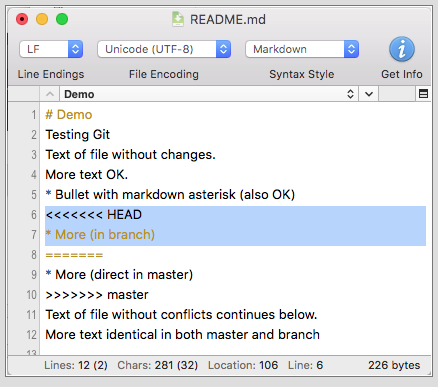Click the README.md document proxy icon

coord(178,19)
